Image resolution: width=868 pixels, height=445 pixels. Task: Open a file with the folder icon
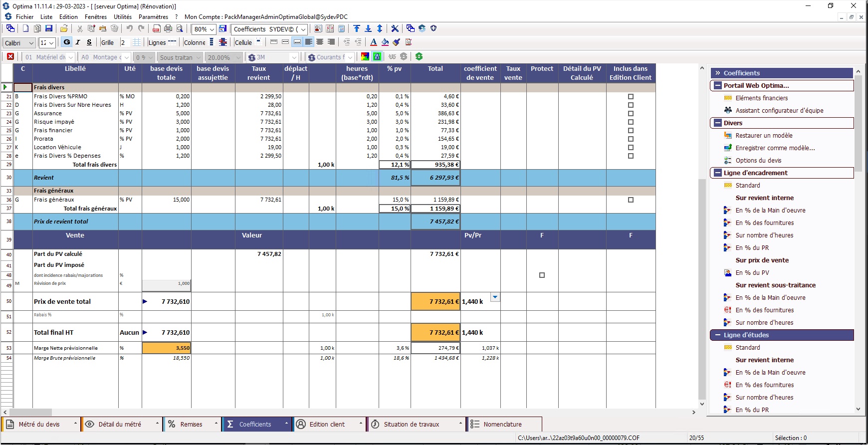(x=64, y=29)
